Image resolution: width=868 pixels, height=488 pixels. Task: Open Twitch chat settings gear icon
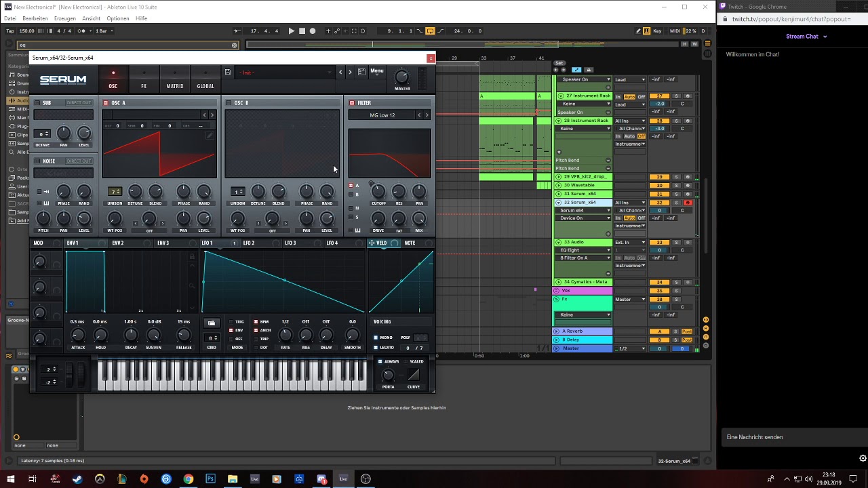click(x=863, y=458)
